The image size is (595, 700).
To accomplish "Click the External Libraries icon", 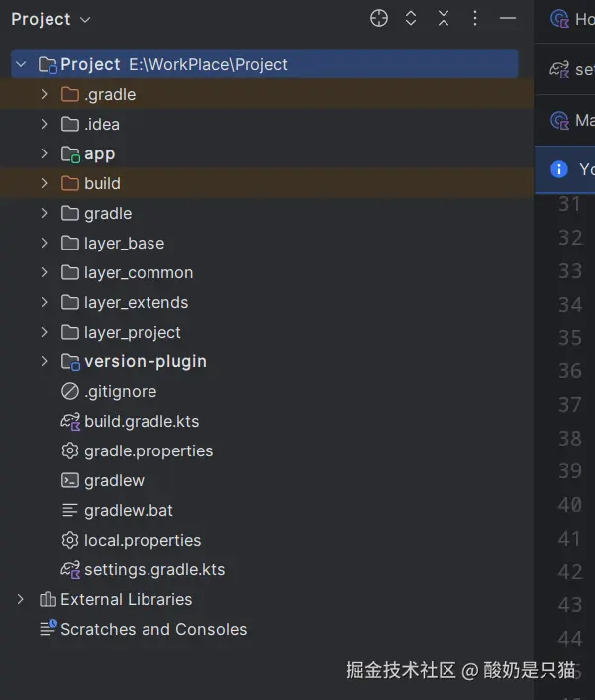I will click(x=48, y=599).
